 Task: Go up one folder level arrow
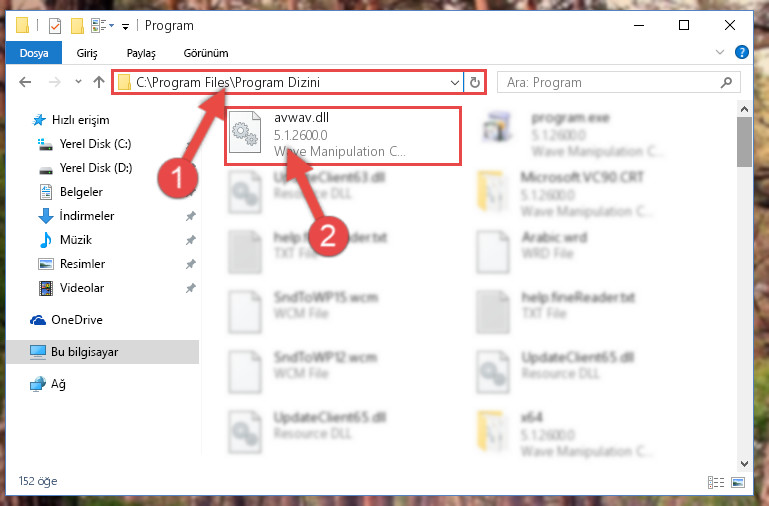(x=99, y=82)
